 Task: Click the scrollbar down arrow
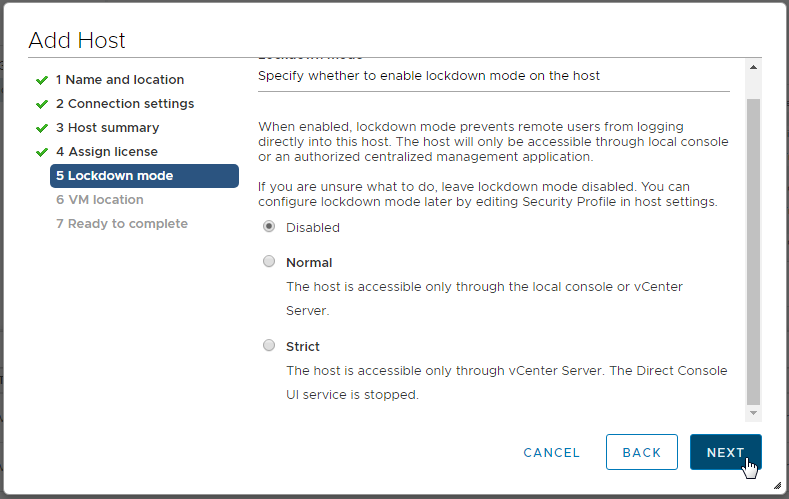pyautogui.click(x=754, y=412)
